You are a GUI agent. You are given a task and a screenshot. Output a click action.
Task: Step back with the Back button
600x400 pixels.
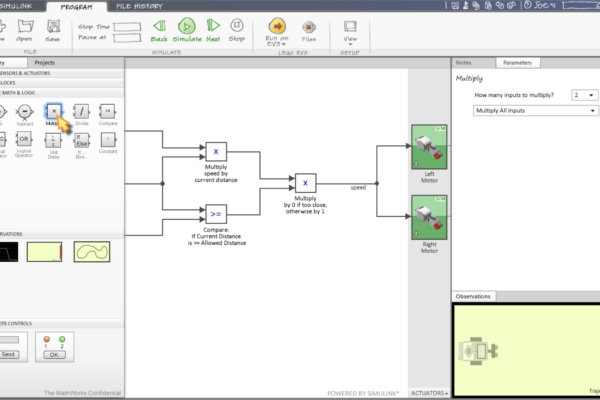point(159,28)
